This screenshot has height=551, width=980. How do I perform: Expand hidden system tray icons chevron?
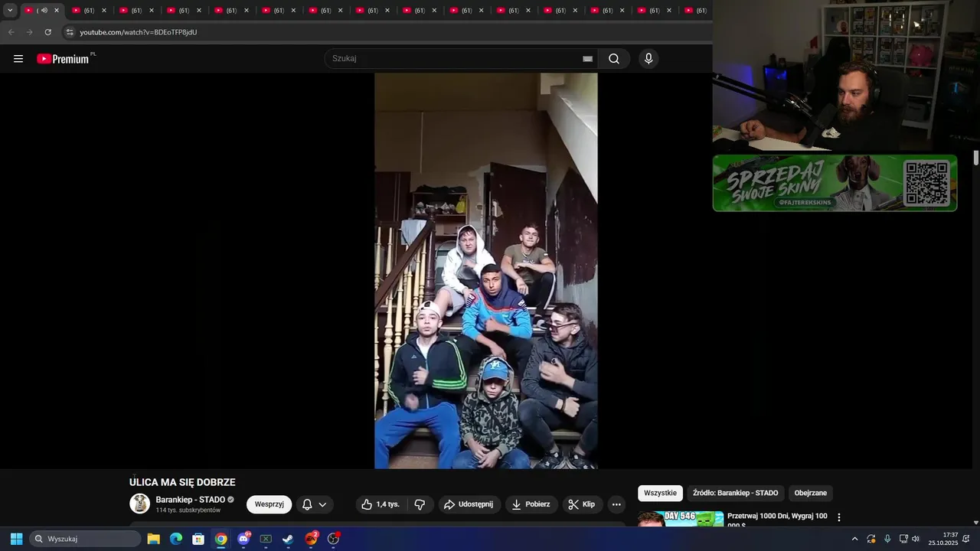854,539
